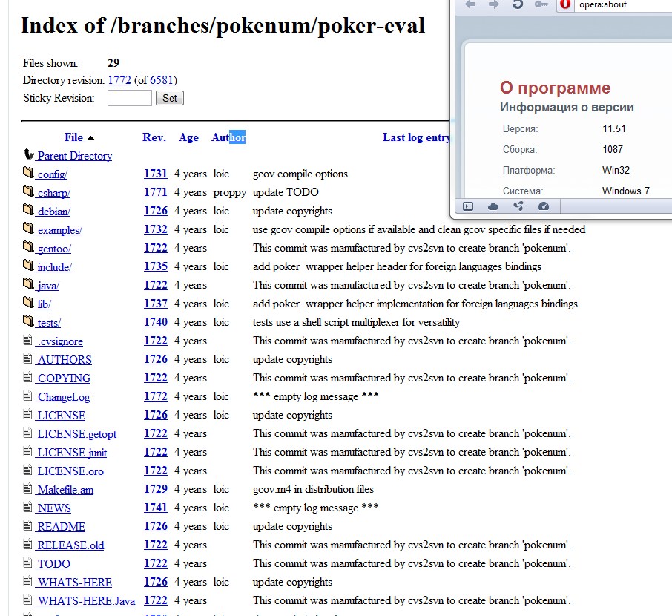Sort the listing by Age
672x616 pixels.
[x=188, y=137]
